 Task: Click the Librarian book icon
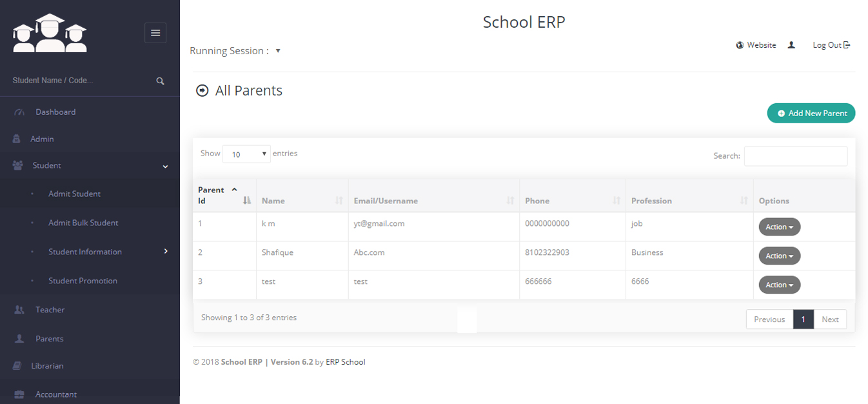[x=17, y=366]
